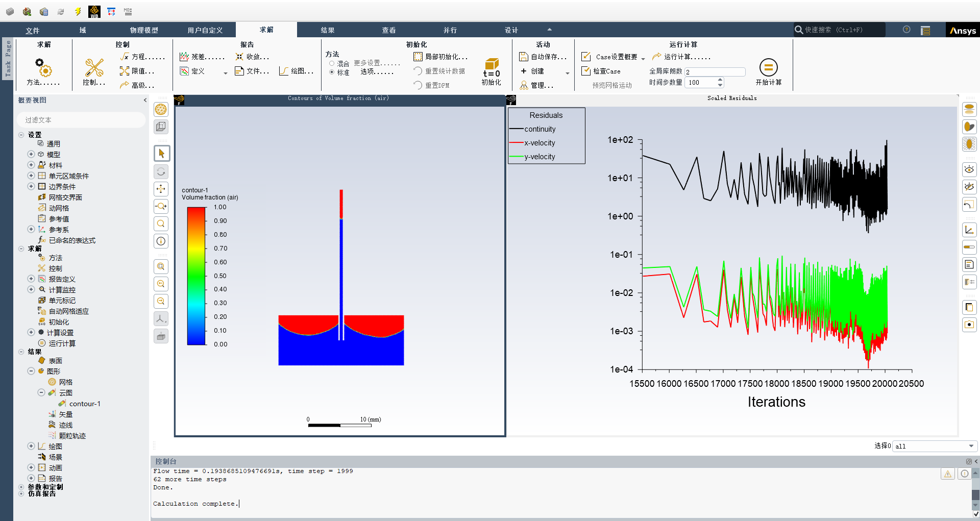Expand the 模型 Models tree node
The height and width of the screenshot is (521, 980).
pos(31,154)
